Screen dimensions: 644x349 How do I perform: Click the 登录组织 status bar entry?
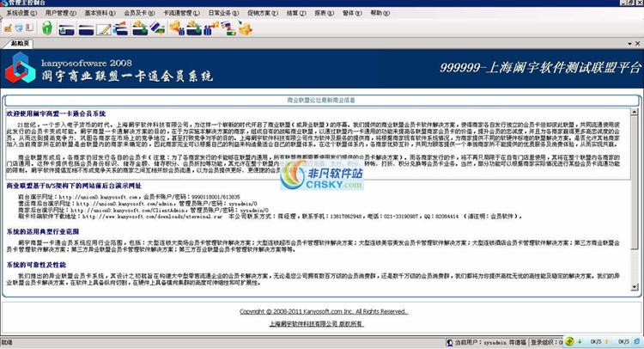(546, 342)
